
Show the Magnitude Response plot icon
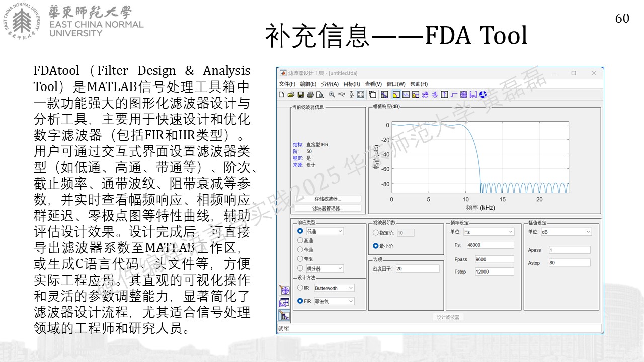tap(396, 94)
